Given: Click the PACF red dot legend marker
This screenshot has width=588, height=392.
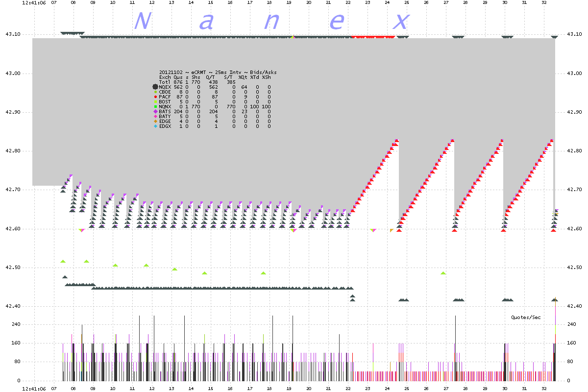Looking at the screenshot, I should [155, 97].
